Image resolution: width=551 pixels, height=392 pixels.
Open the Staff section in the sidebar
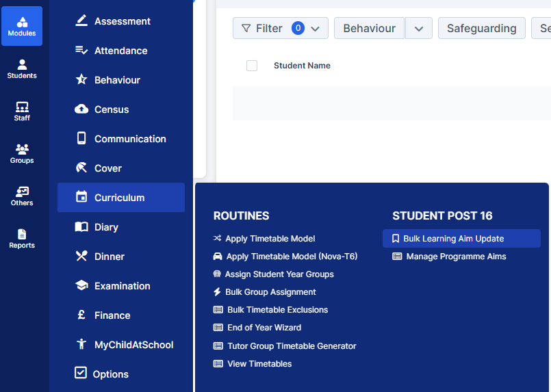[22, 112]
